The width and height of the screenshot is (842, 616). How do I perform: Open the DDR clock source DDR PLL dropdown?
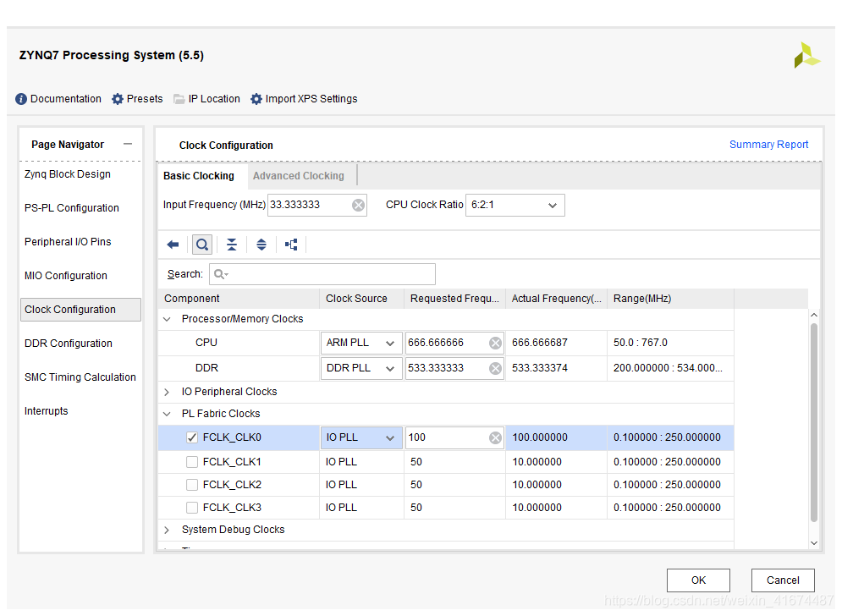(360, 368)
